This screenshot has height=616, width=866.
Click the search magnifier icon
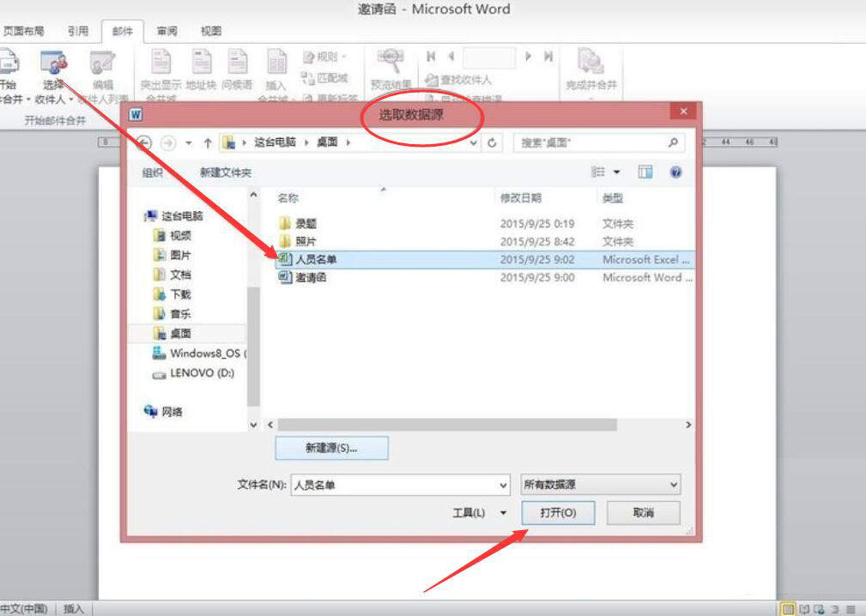point(673,143)
